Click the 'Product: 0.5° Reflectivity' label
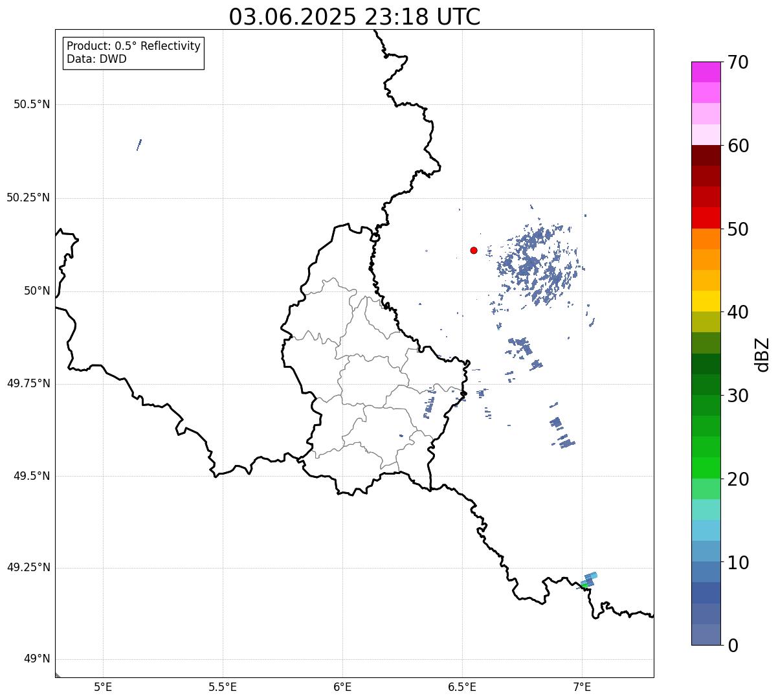778x700 pixels. coord(133,47)
